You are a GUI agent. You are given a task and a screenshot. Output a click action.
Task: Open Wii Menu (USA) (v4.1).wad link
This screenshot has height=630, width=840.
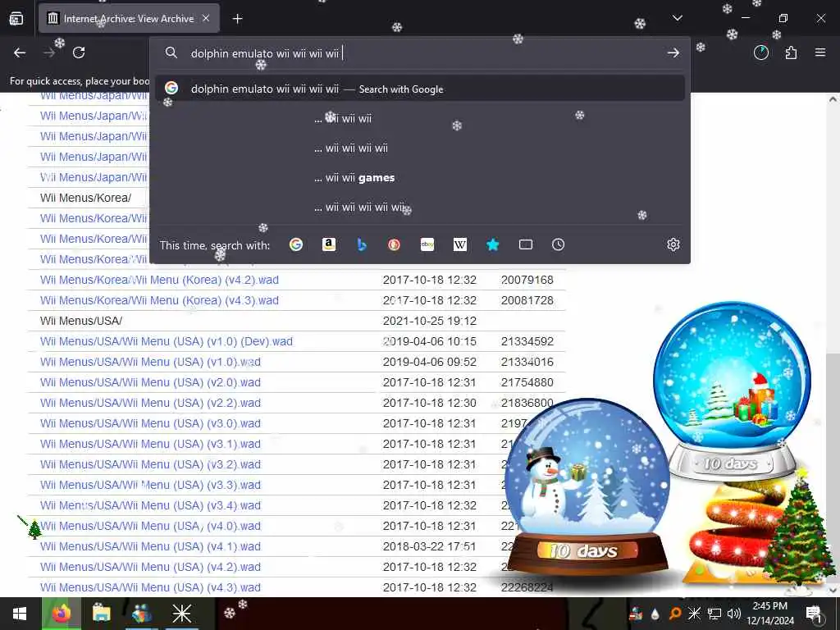tap(150, 546)
